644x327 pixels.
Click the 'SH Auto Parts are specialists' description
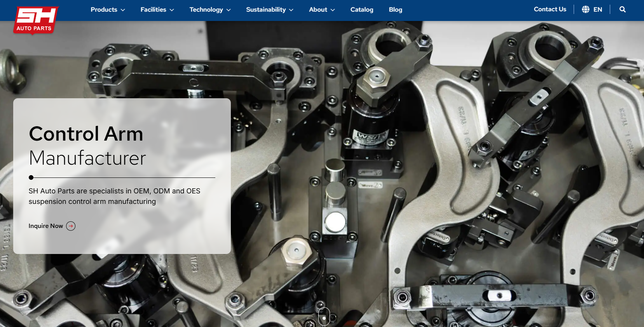114,196
